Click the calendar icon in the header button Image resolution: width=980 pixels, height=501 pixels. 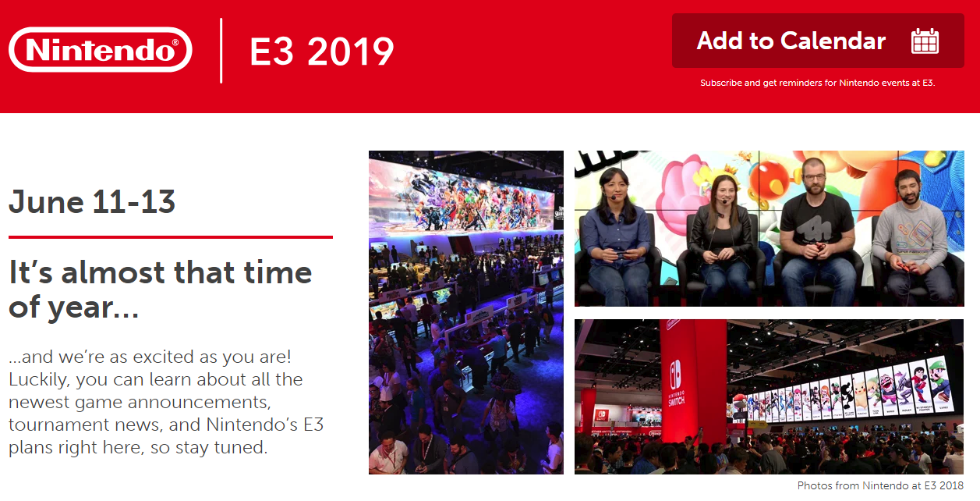click(x=925, y=41)
